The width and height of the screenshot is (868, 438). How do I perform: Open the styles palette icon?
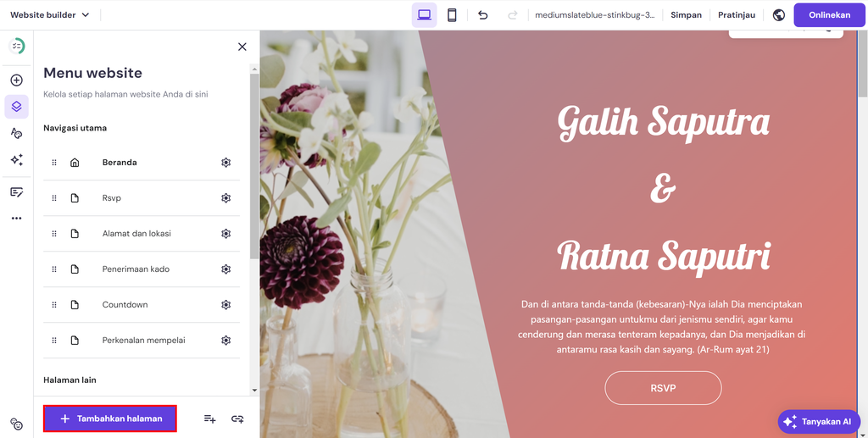pos(17,133)
